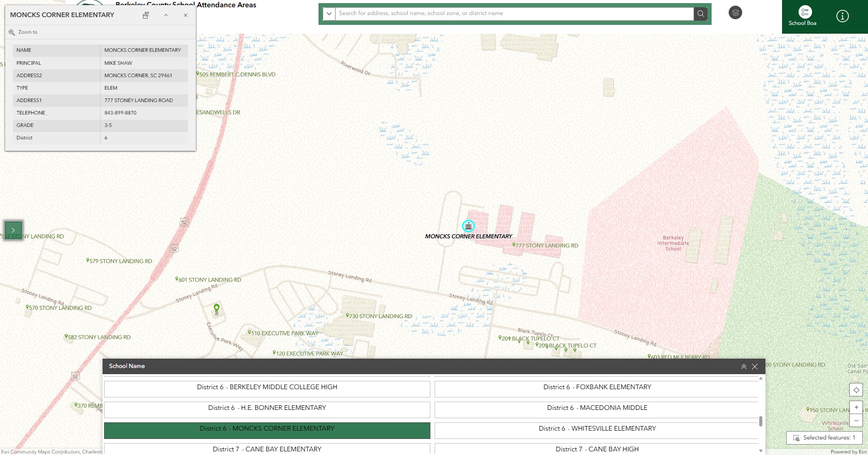The height and width of the screenshot is (455, 868).
Task: Select District 6 Berkeley Middle College High
Action: [x=267, y=389]
